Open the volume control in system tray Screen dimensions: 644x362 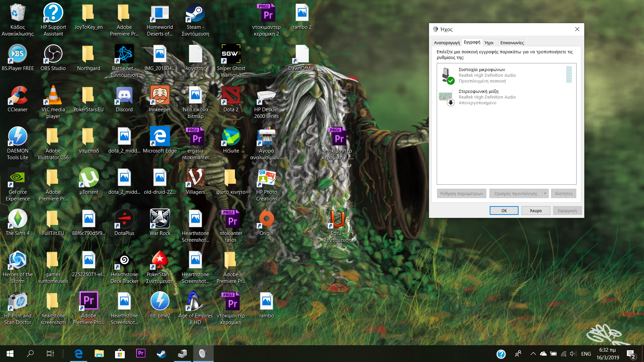coord(573,354)
